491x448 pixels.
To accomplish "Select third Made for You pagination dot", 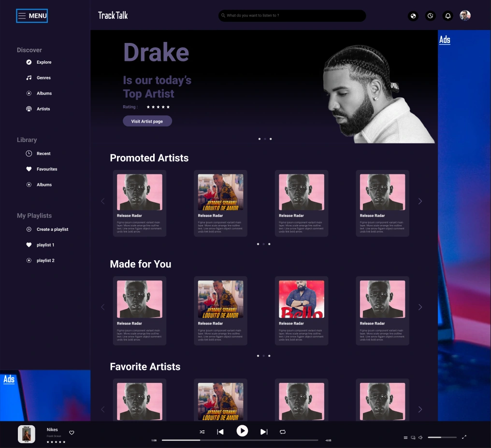I will (269, 356).
